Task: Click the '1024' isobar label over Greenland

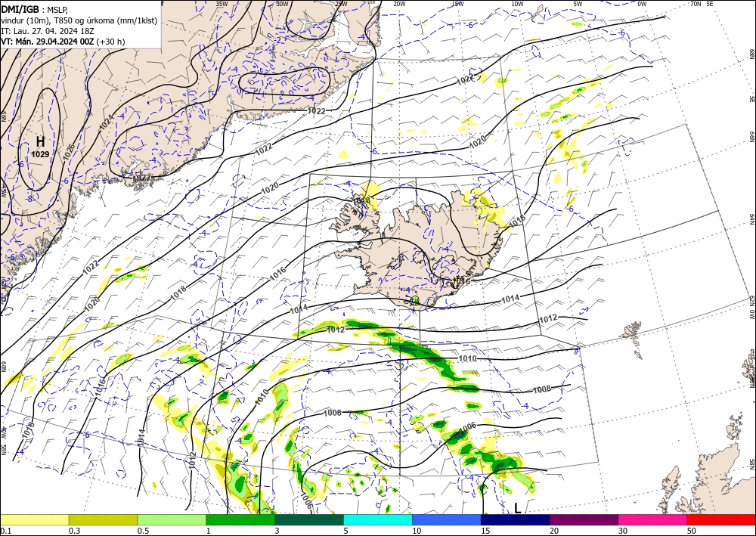Action: click(106, 123)
